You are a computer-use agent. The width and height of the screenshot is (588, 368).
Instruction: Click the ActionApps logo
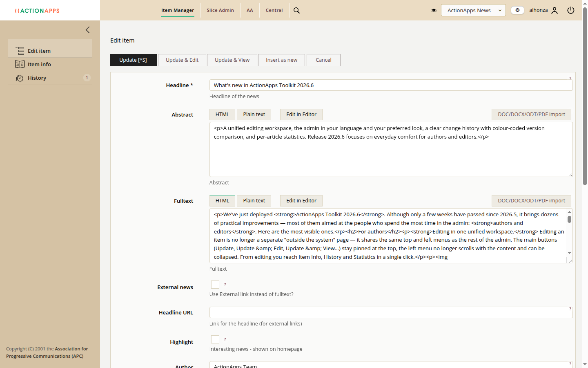tap(37, 11)
